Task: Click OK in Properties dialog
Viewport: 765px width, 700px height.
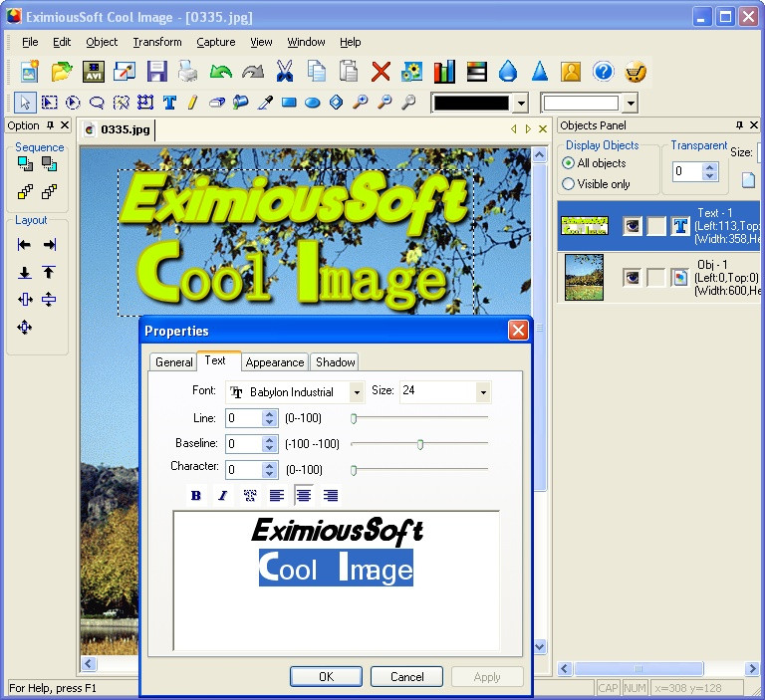Action: 326,676
